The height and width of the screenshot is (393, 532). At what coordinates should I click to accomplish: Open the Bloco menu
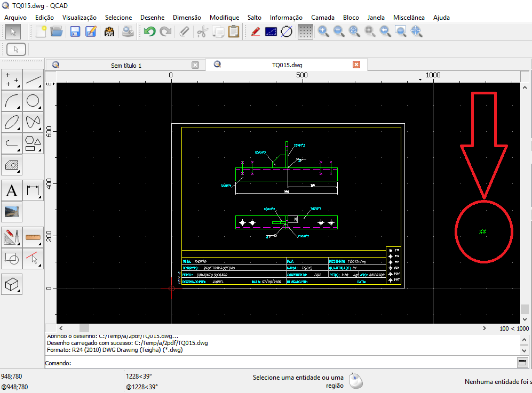pos(351,17)
